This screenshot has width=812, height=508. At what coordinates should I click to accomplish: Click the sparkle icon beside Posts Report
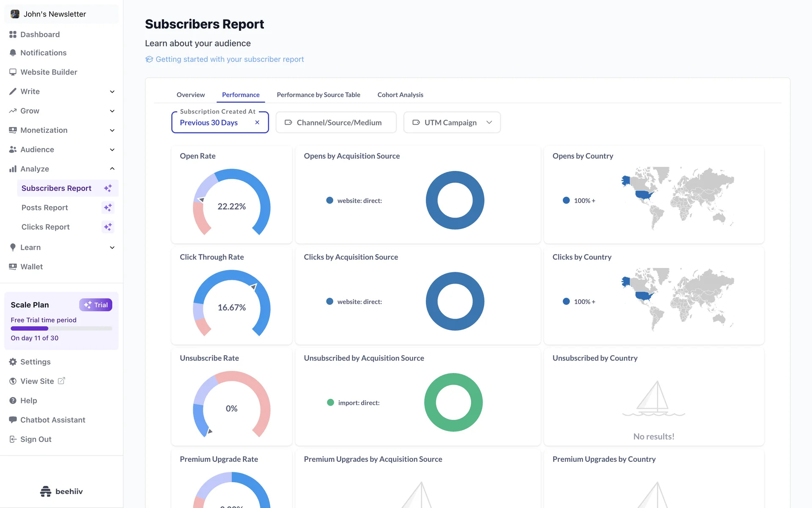[x=108, y=207]
